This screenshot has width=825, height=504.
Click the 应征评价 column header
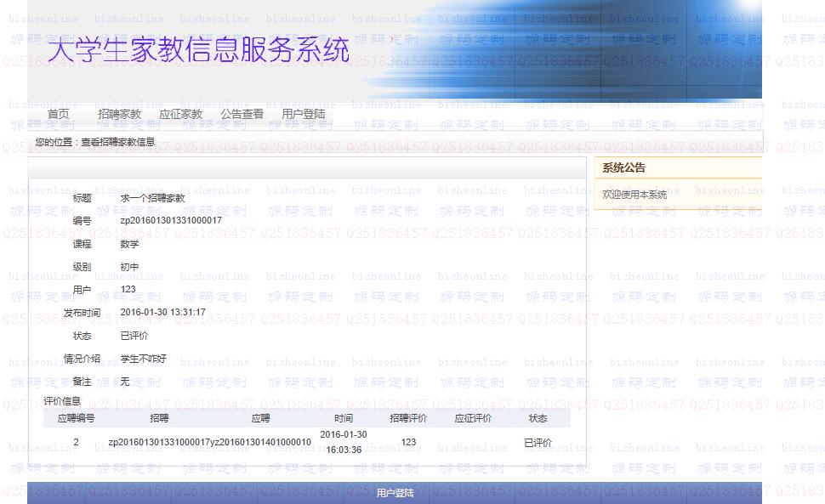(473, 418)
